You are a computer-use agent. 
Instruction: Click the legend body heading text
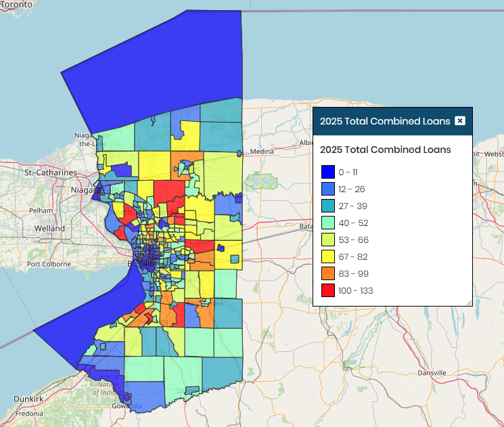click(385, 150)
